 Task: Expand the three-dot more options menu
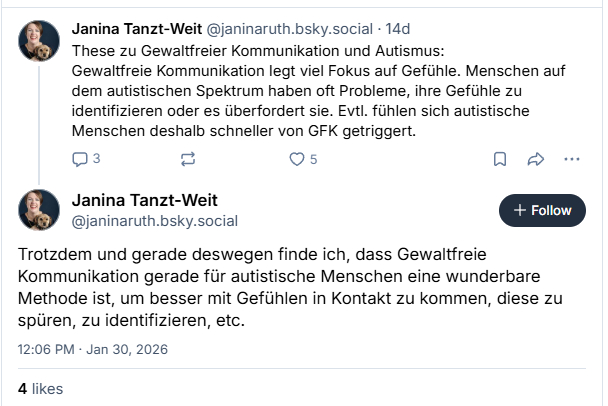pyautogui.click(x=571, y=159)
